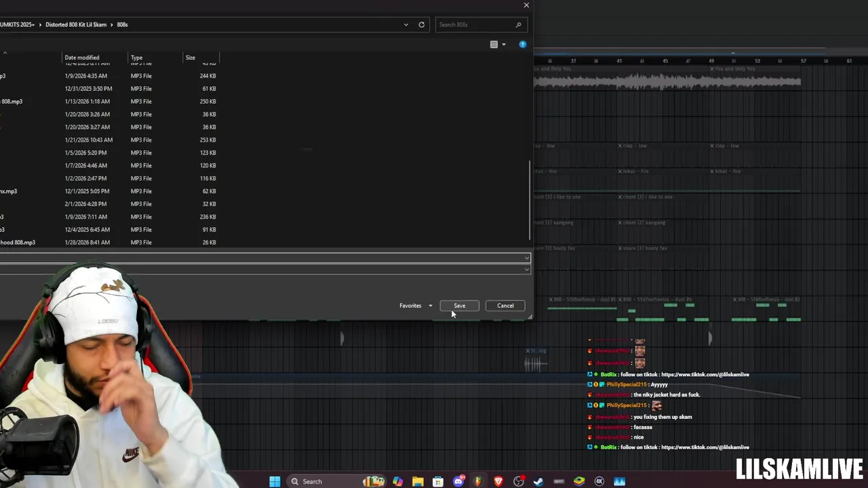
Task: Select file dated 1/2/2026 2:47 PM
Action: click(108, 178)
